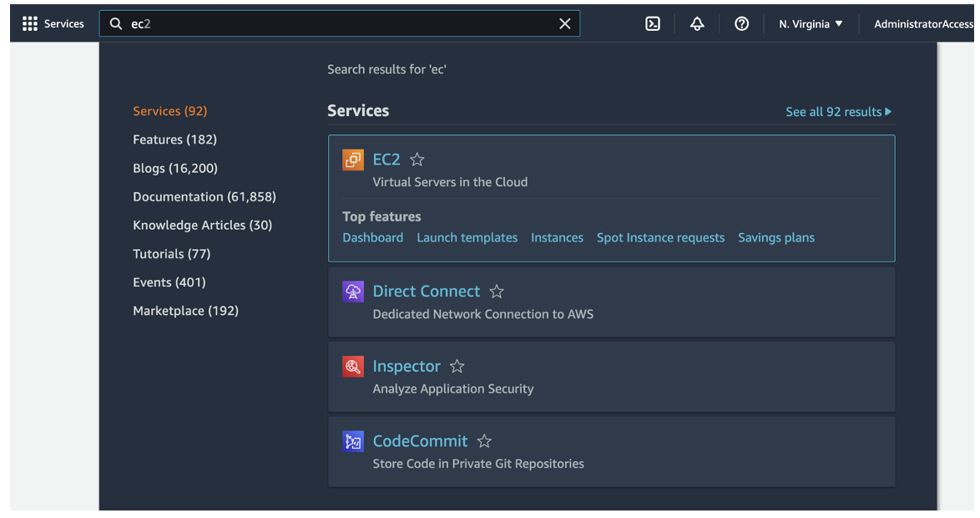Click the Direct Connect service icon
Viewport: 980px width, 518px height.
[353, 292]
